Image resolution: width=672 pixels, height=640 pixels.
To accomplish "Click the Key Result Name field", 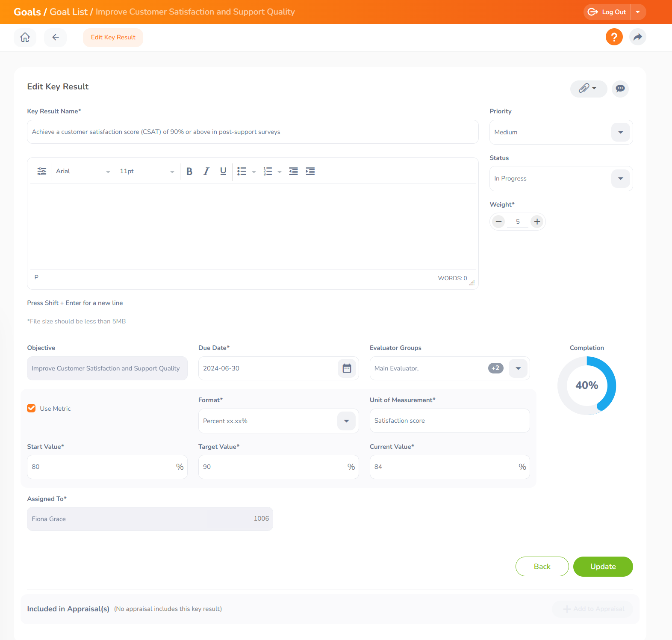I will [x=253, y=132].
